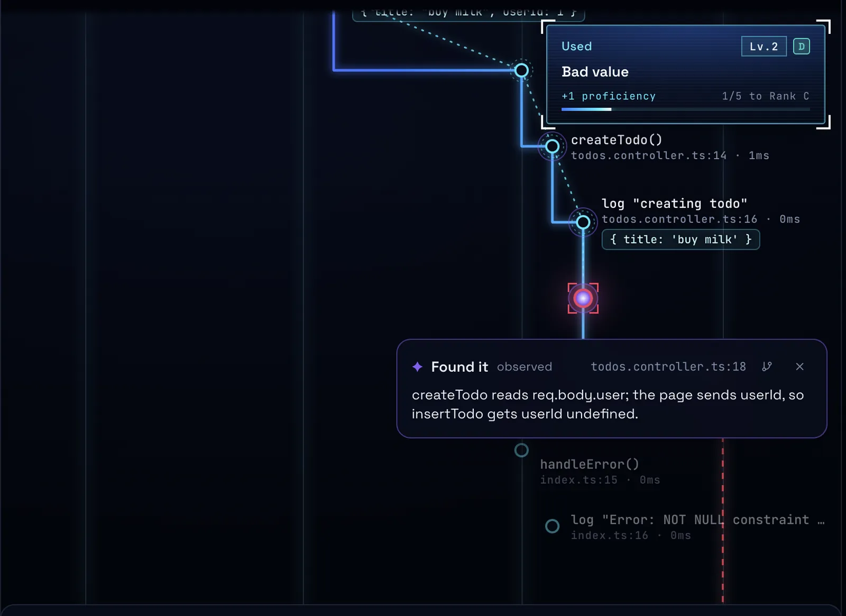Click the Bad value title
Image resolution: width=846 pixels, height=616 pixels.
(595, 72)
